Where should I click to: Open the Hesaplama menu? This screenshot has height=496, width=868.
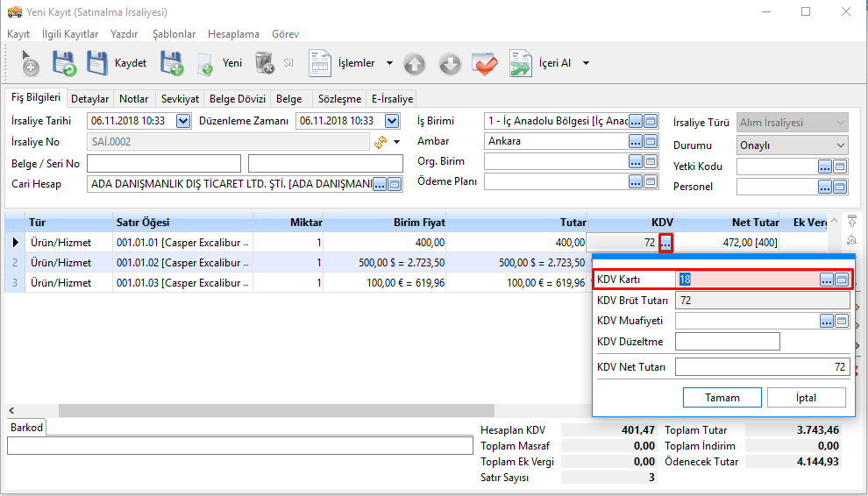(x=233, y=34)
